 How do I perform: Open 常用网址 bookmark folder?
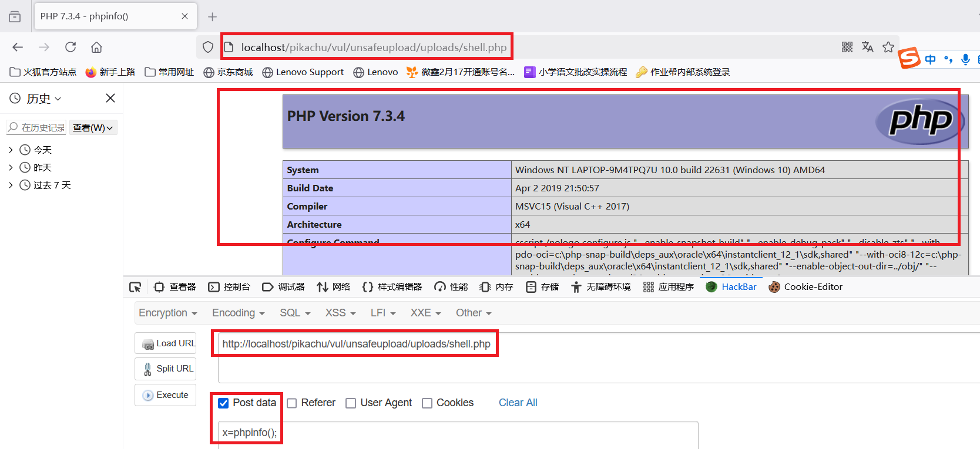pyautogui.click(x=169, y=72)
